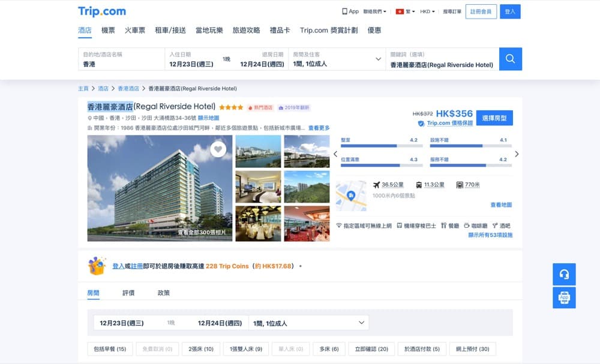Toggle the 立即確認 (20) filter
The width and height of the screenshot is (600, 364).
tap(371, 349)
